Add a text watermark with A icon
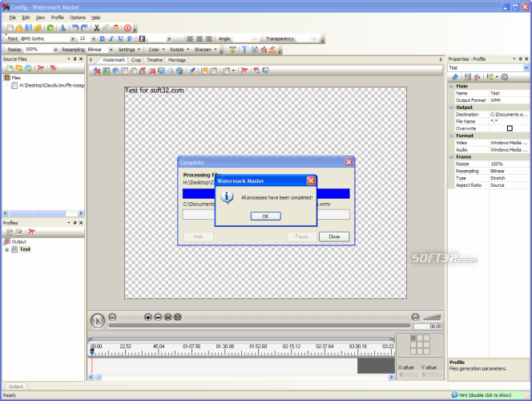Image resolution: width=532 pixels, height=401 pixels. point(97,71)
